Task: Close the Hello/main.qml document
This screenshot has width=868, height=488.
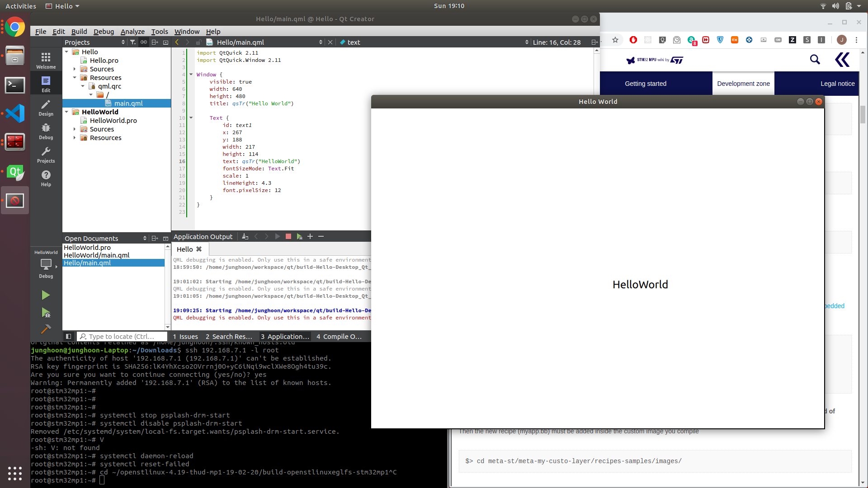Action: pos(330,42)
